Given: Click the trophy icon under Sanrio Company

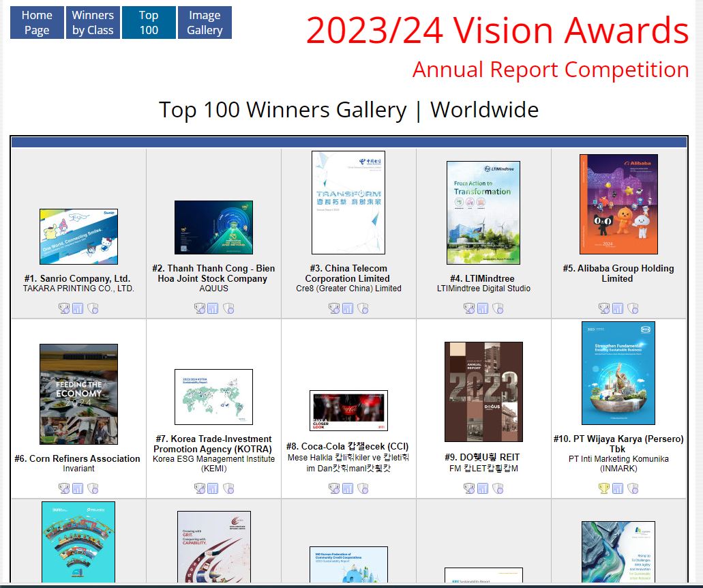Looking at the screenshot, I should 63,308.
